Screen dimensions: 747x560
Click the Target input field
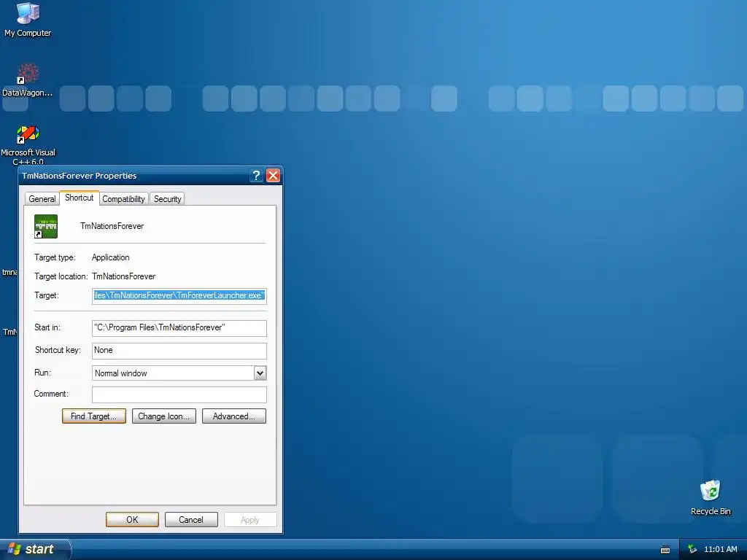(x=179, y=296)
